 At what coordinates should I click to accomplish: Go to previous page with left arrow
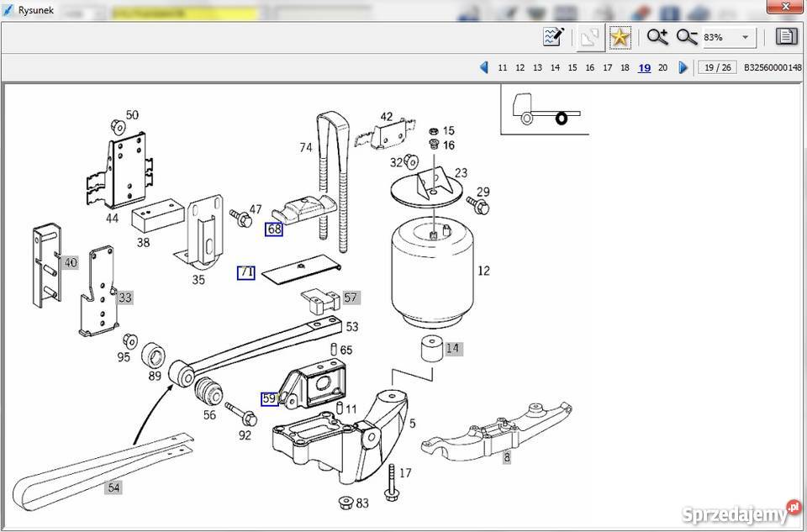(483, 67)
